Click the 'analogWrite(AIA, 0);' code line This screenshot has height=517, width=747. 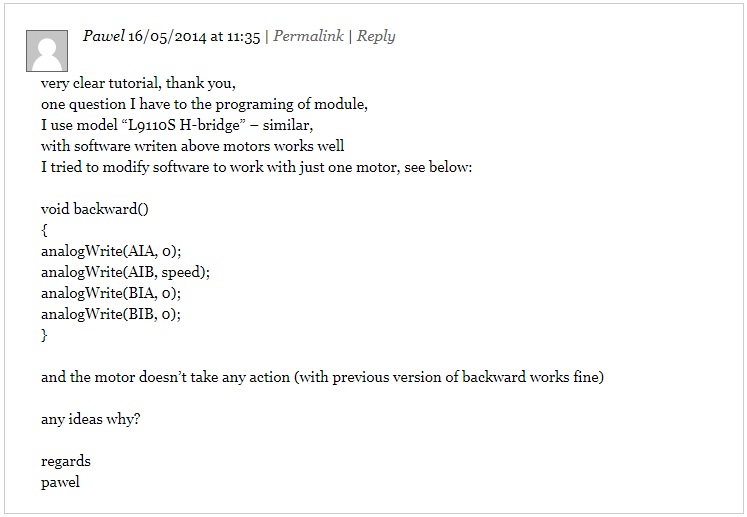pyautogui.click(x=111, y=251)
